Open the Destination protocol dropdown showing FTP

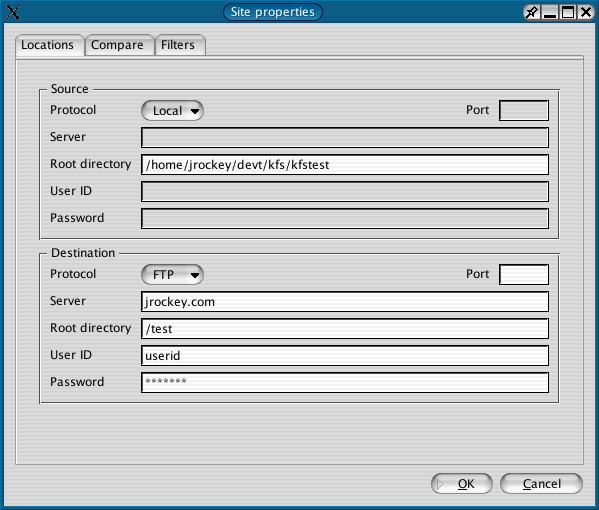point(172,275)
